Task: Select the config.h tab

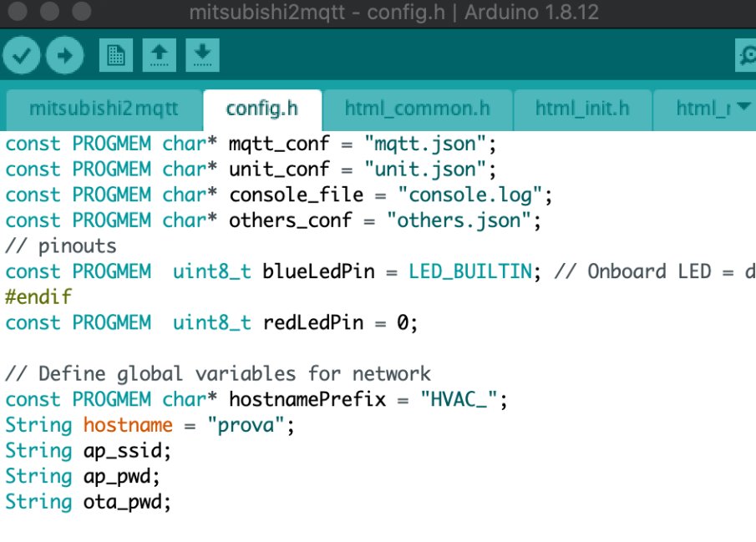Action: tap(262, 109)
